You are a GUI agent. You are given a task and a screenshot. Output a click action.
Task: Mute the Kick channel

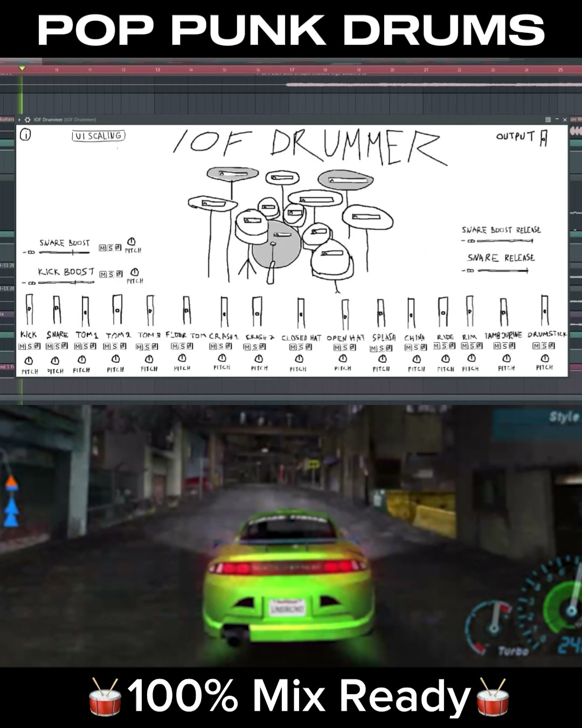point(22,346)
